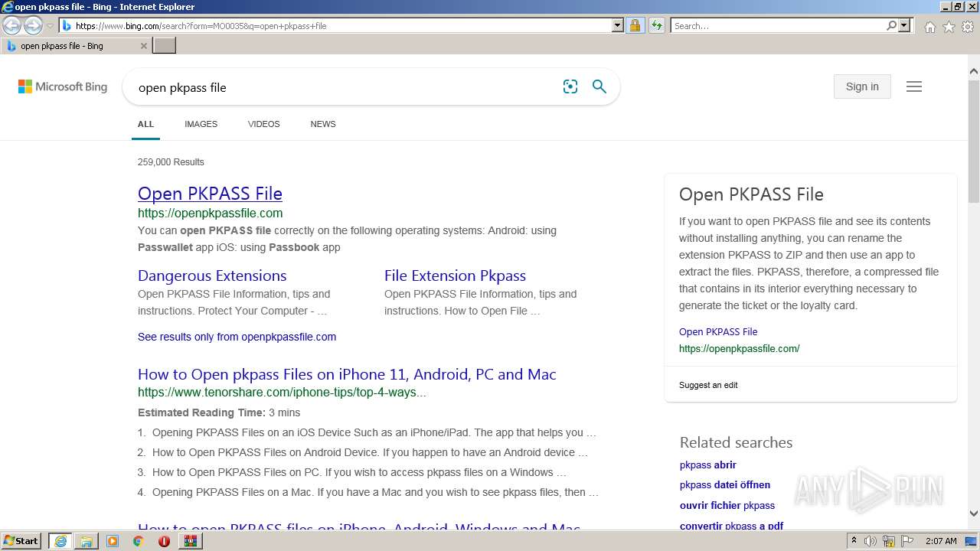Click the IE toolbar Search box
Viewport: 980px width, 551px height.
779,26
